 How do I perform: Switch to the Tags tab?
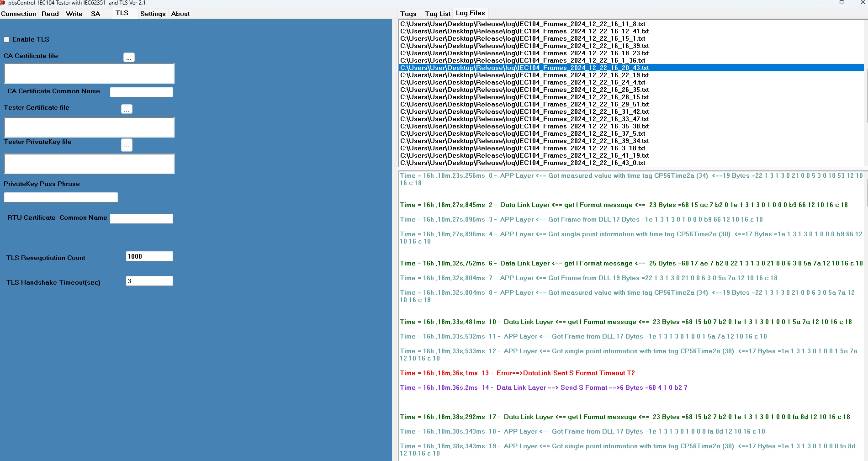[x=408, y=14]
